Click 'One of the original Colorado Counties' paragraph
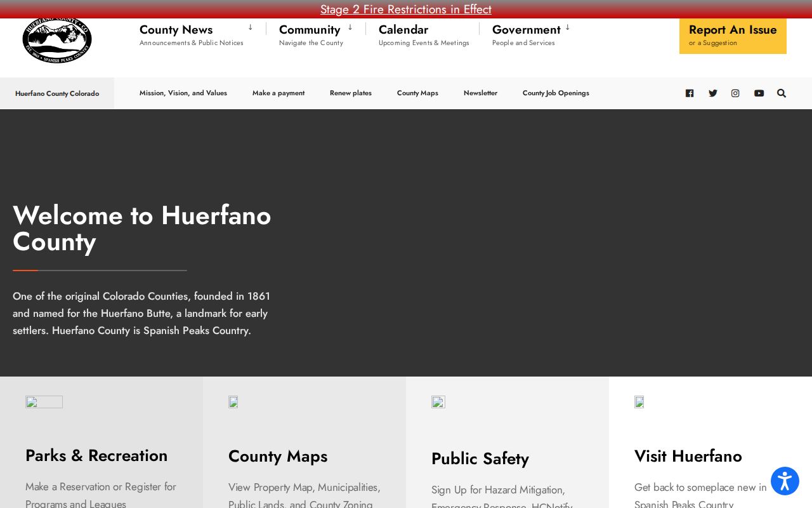This screenshot has height=508, width=812. 141,313
